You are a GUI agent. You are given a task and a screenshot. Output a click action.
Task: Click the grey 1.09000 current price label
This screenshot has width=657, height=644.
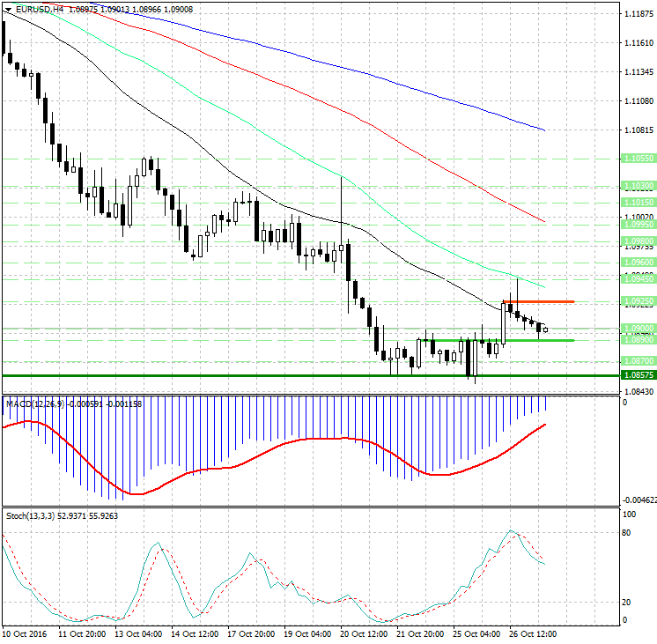[637, 328]
